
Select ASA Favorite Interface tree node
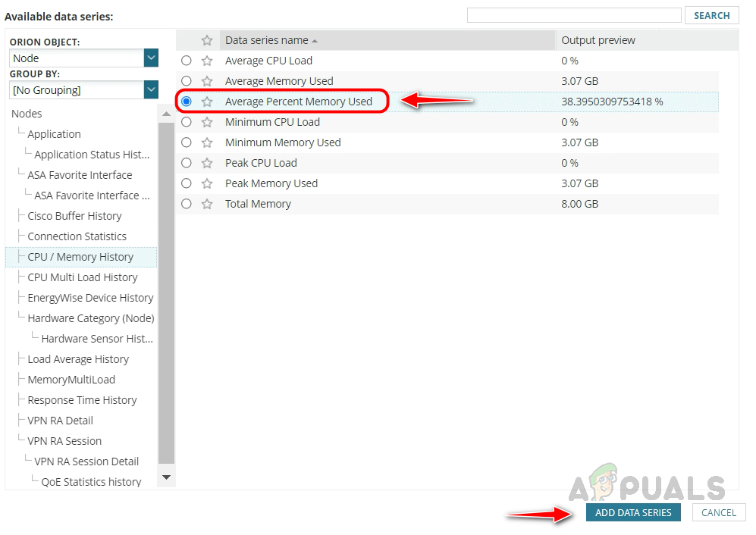click(80, 175)
